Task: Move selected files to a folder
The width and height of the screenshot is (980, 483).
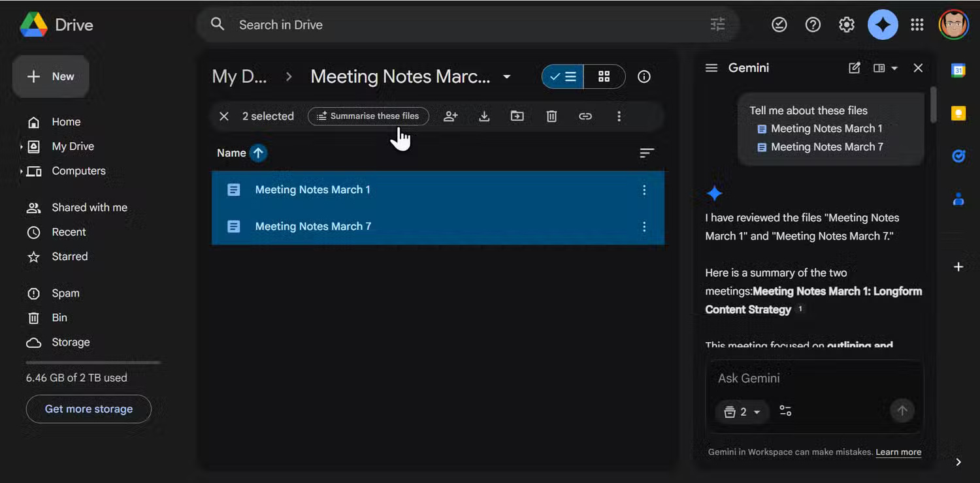Action: coord(517,116)
